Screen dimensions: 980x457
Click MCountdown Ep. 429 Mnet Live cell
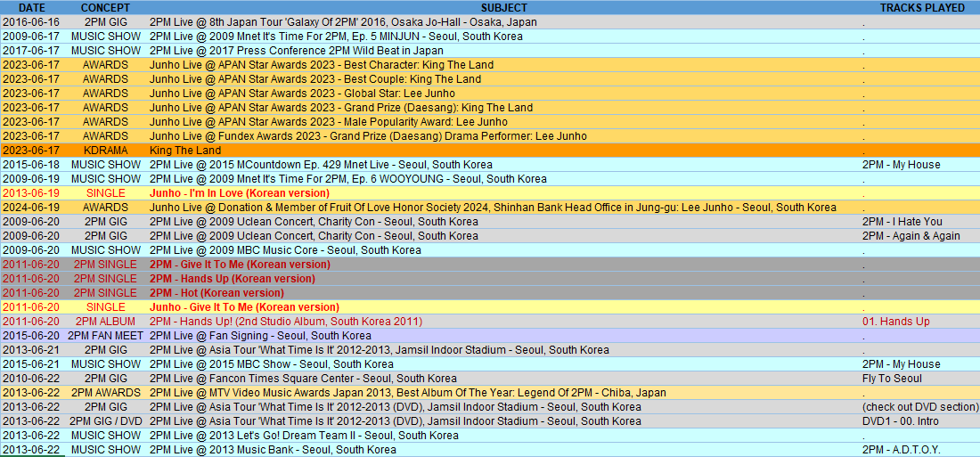point(503,165)
